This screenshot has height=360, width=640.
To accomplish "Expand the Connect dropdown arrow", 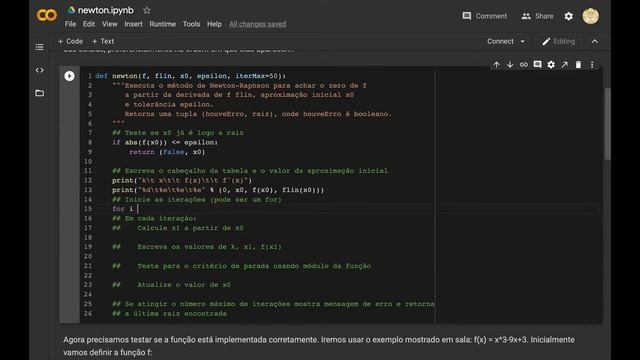I will [x=522, y=42].
